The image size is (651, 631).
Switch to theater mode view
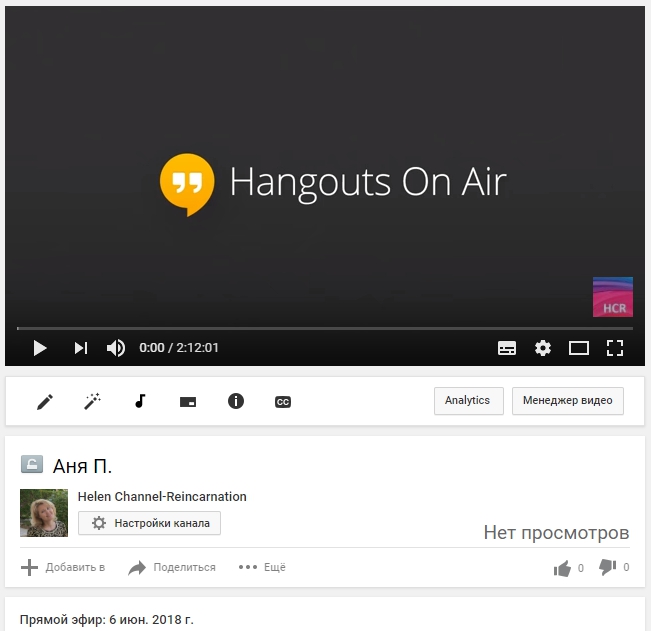click(x=579, y=348)
